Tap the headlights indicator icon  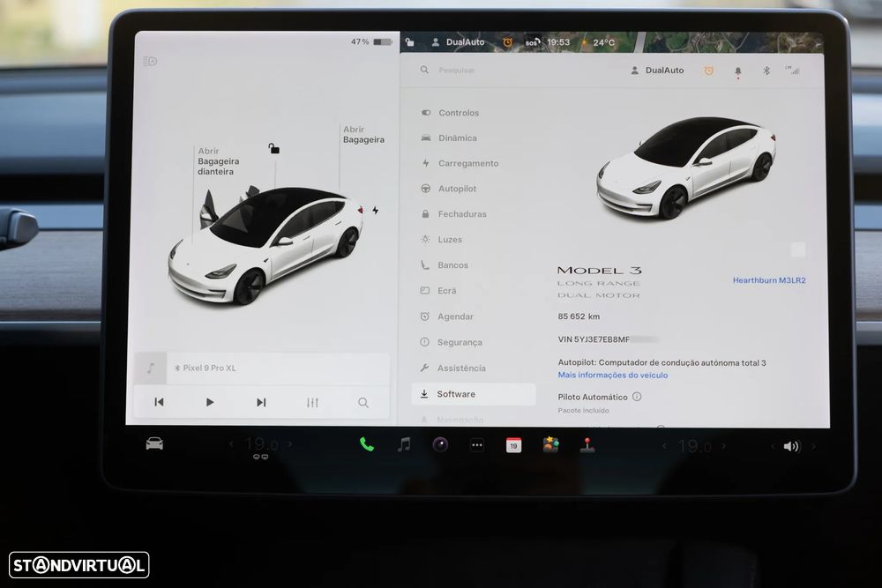pyautogui.click(x=150, y=61)
